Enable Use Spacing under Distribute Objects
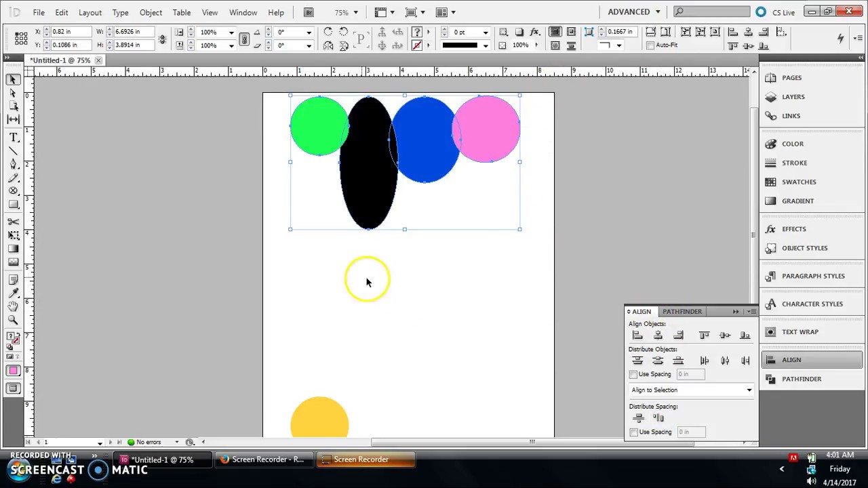The image size is (868, 488). (633, 374)
